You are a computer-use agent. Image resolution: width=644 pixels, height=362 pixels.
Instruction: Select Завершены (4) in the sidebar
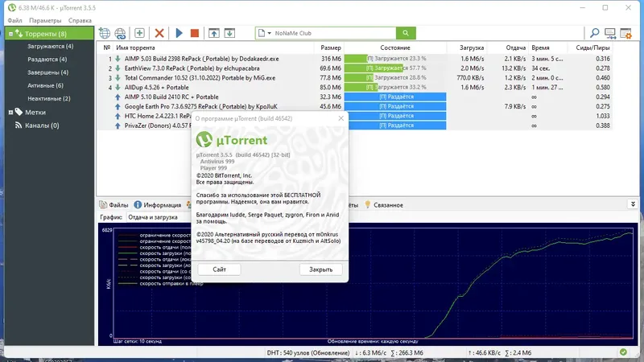pyautogui.click(x=47, y=72)
